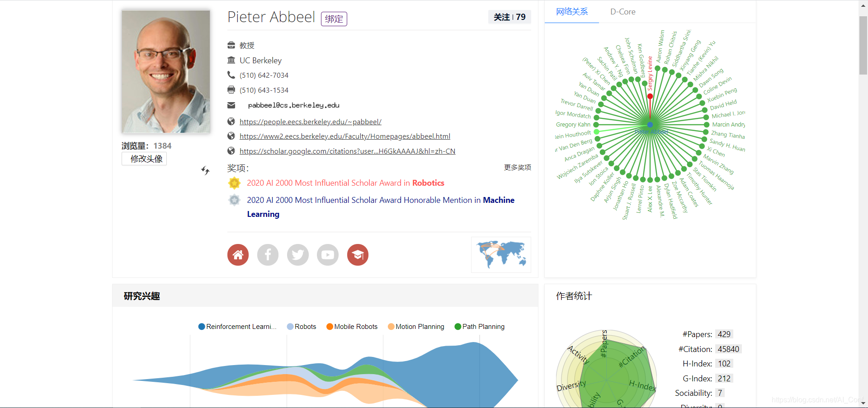The width and height of the screenshot is (868, 408).
Task: Click the scrollbar down arrow
Action: [863, 403]
